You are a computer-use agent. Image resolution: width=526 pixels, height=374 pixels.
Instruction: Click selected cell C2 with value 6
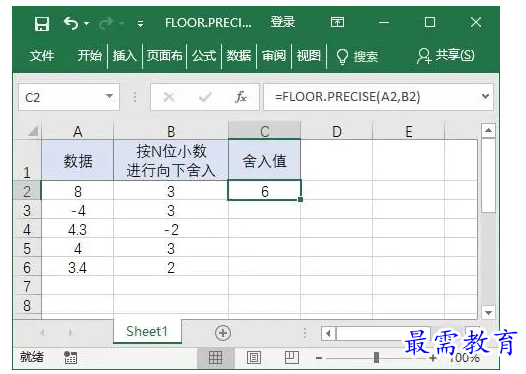pyautogui.click(x=265, y=191)
